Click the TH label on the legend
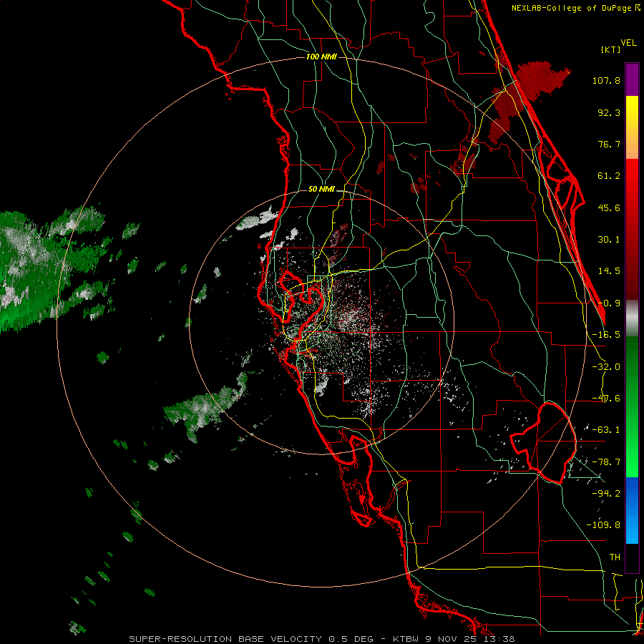 point(615,557)
